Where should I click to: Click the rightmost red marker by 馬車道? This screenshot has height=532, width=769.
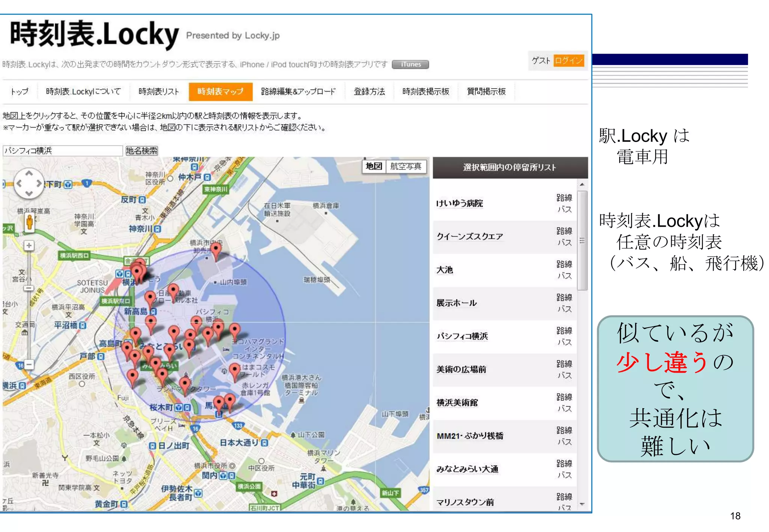point(230,402)
